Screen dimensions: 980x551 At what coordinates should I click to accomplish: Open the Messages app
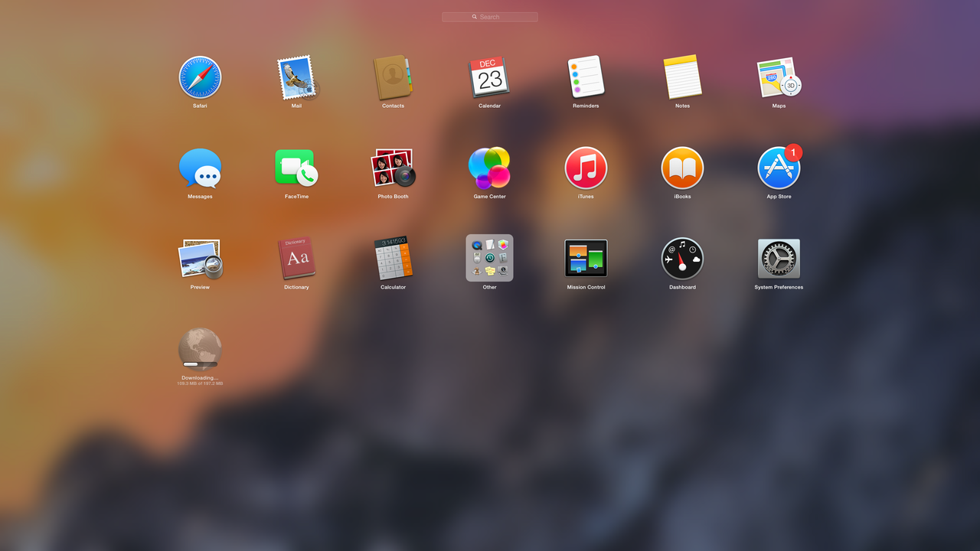pos(200,168)
